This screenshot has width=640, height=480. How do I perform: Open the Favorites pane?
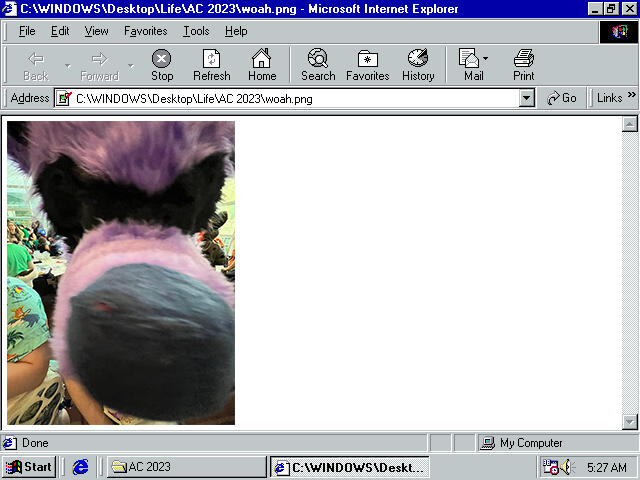coord(367,65)
